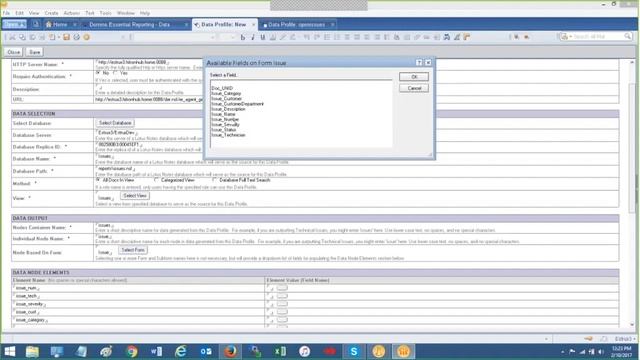Open the Tools menu

coord(105,13)
